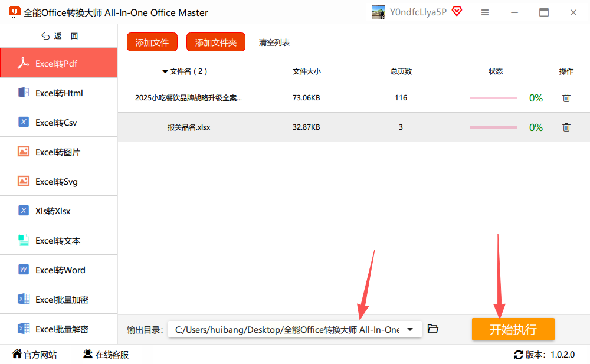Open the Excel转图片 option
Viewport: 590px width, 364px height.
coord(59,152)
